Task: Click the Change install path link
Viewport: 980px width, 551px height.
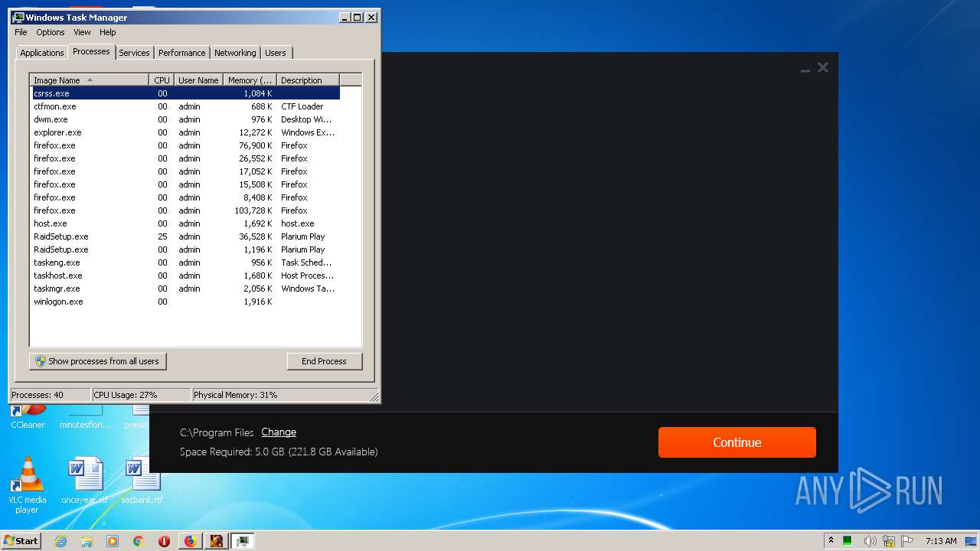Action: (279, 432)
